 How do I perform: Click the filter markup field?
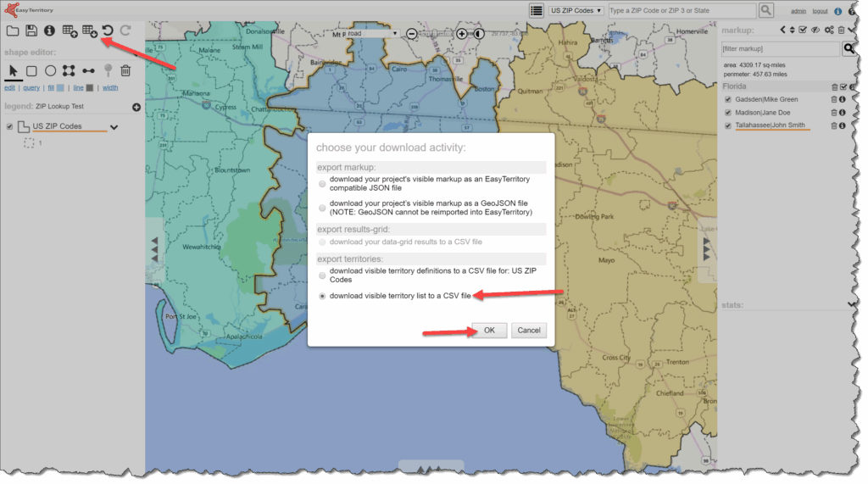[781, 48]
